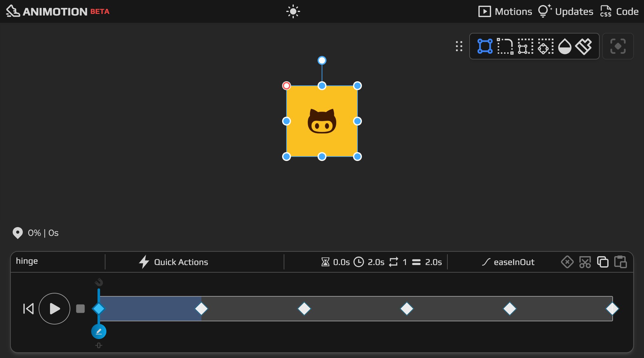The height and width of the screenshot is (358, 644).
Task: Click the focus/center canvas button
Action: (618, 46)
